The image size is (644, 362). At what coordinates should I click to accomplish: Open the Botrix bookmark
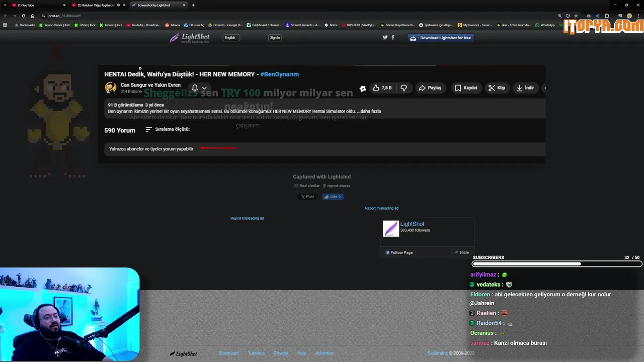click(x=331, y=25)
